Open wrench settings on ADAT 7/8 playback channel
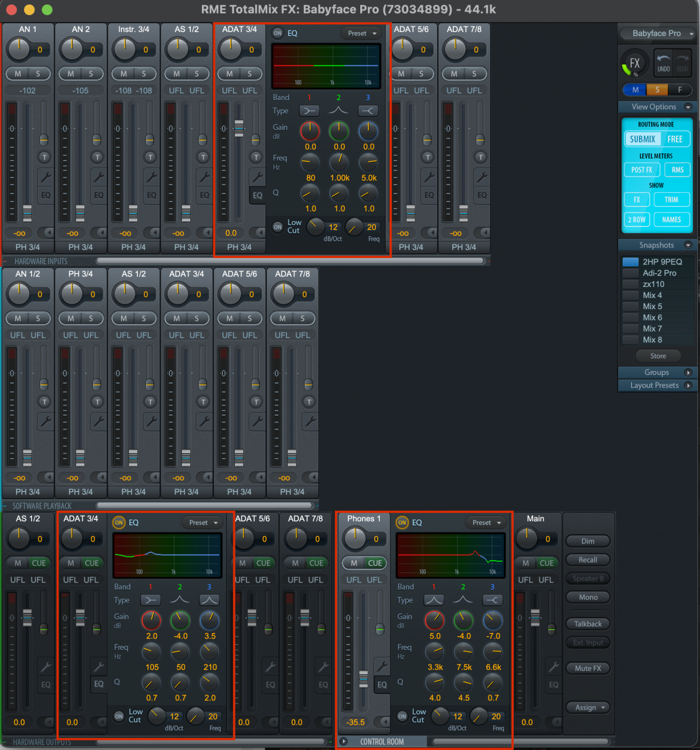 click(310, 421)
